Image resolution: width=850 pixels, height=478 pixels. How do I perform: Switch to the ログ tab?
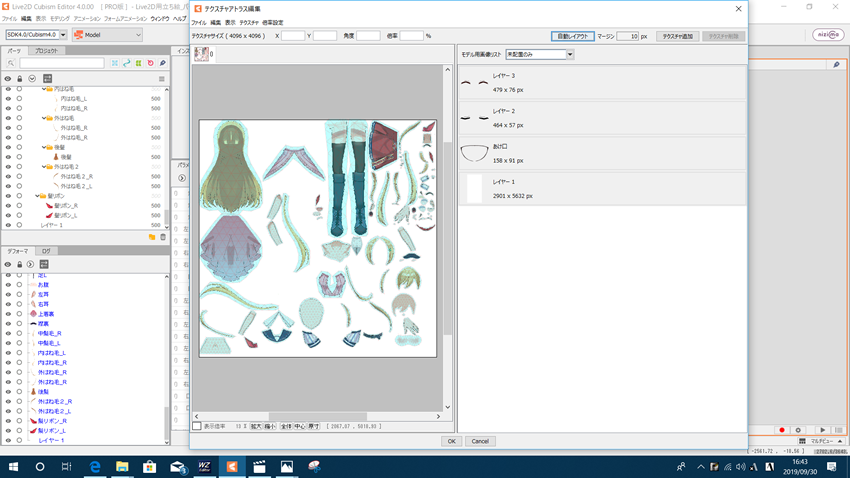point(46,251)
